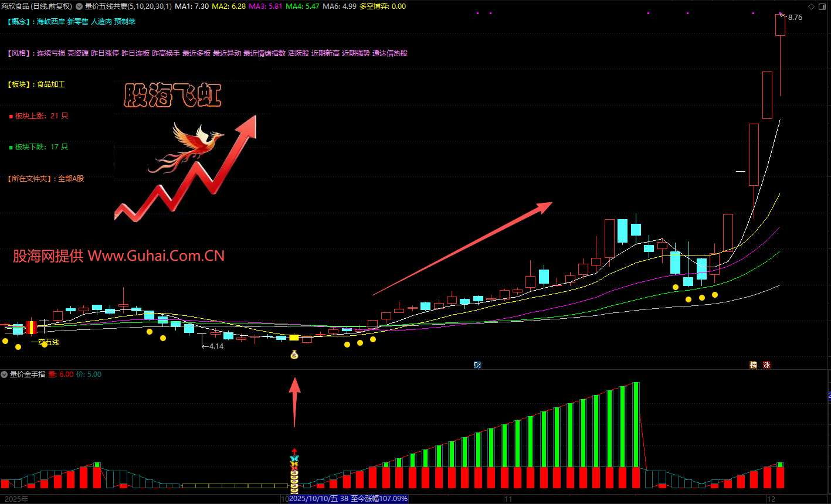Click the MA2: 6.28 value
The width and height of the screenshot is (831, 504).
[229, 6]
